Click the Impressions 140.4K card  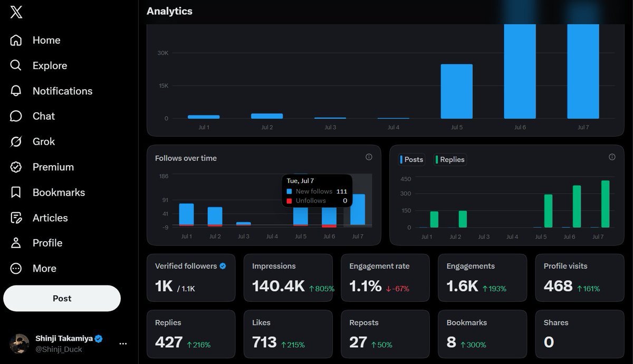(288, 278)
